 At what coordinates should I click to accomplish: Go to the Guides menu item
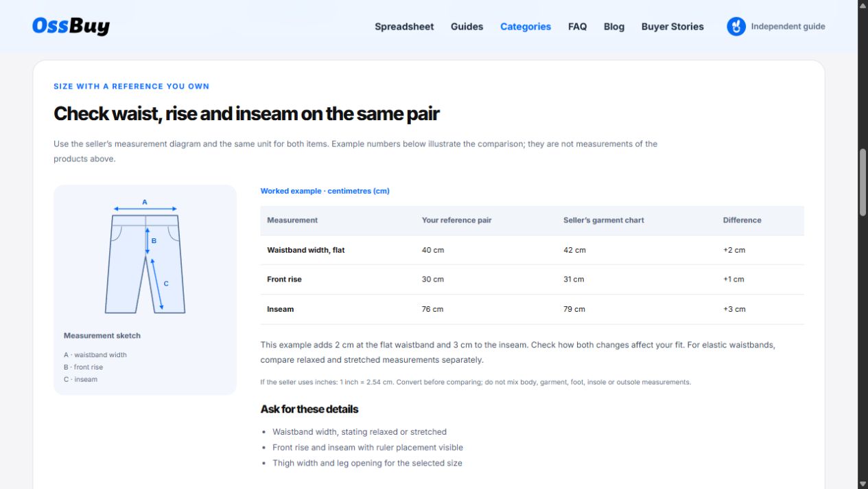[x=467, y=27]
